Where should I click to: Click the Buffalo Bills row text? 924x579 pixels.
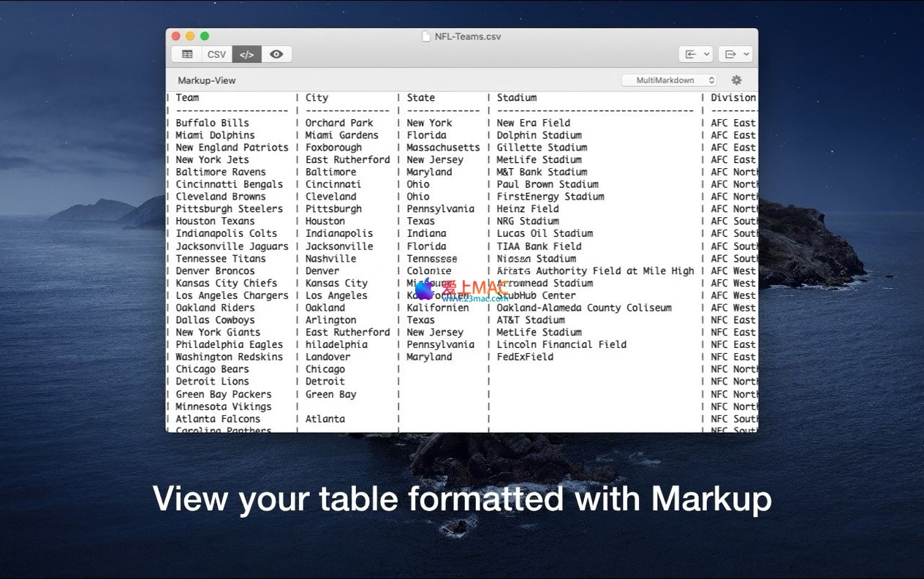pos(212,123)
